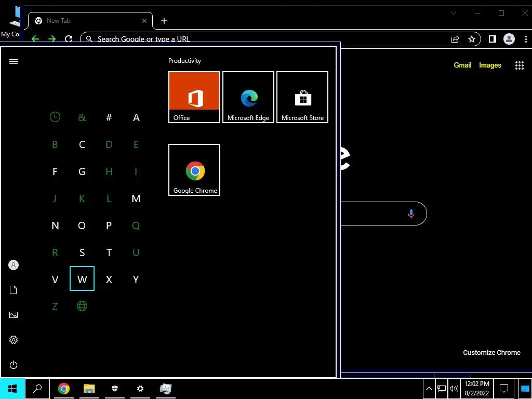This screenshot has height=399, width=532.
Task: Jump to the letter Y group
Action: point(136,280)
